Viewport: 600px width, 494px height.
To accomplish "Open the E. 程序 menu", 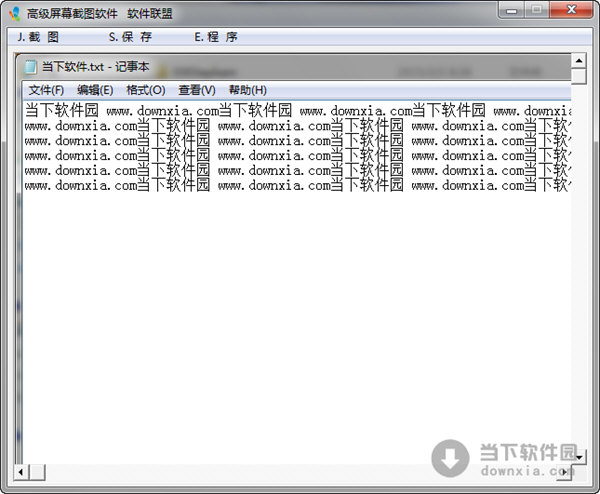I will (216, 37).
